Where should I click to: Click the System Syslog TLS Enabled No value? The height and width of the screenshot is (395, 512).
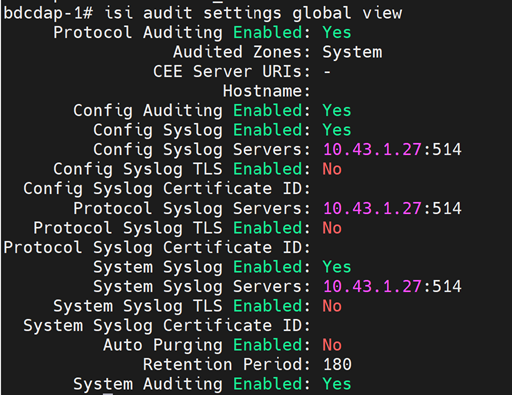click(x=332, y=306)
